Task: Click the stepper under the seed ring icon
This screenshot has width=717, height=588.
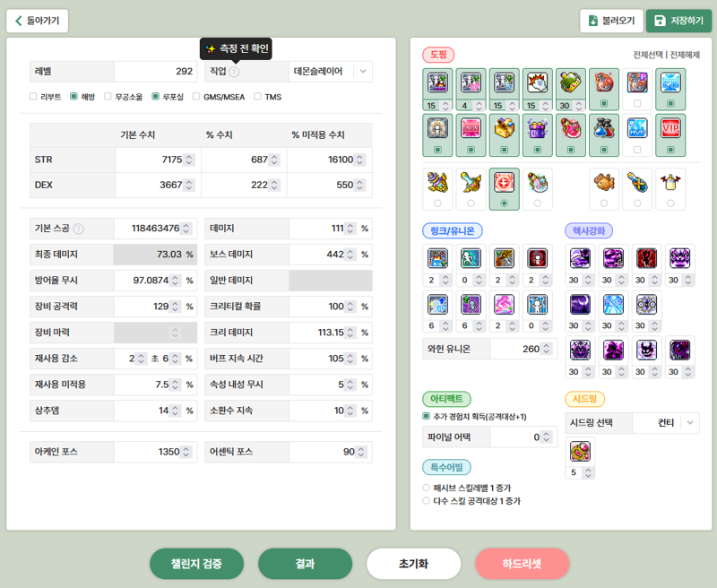Action: (588, 472)
